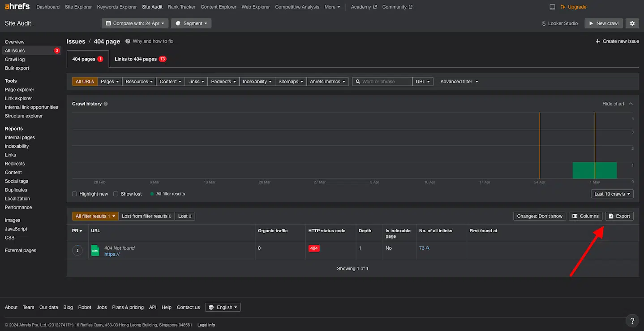Open Community external link

(x=397, y=7)
